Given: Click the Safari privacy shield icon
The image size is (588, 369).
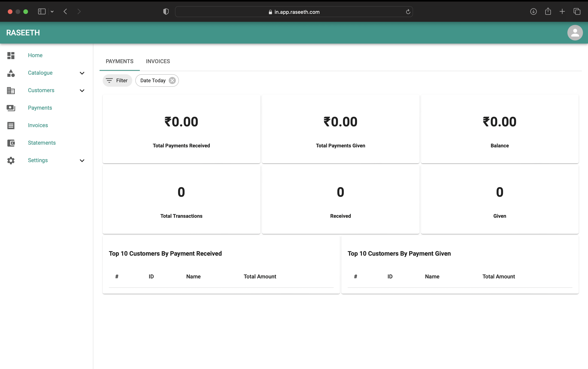Looking at the screenshot, I should click(166, 11).
